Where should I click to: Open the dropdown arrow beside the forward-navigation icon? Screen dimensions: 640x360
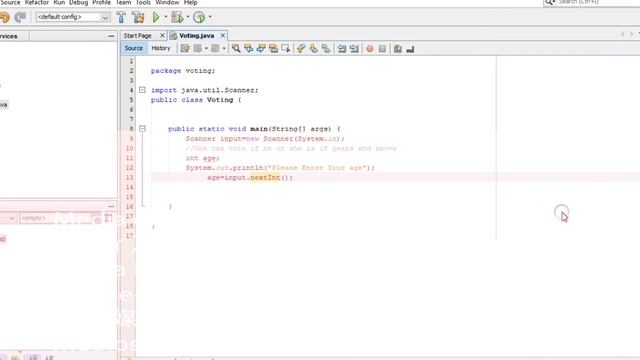tap(224, 49)
